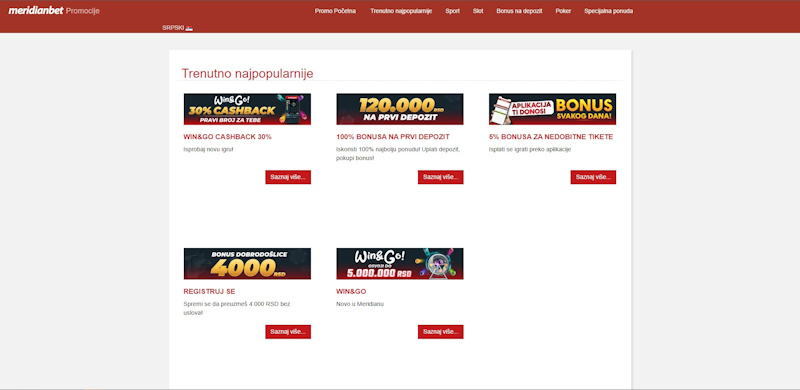Open the Aplikacija ti donosi bonus banner

point(553,109)
